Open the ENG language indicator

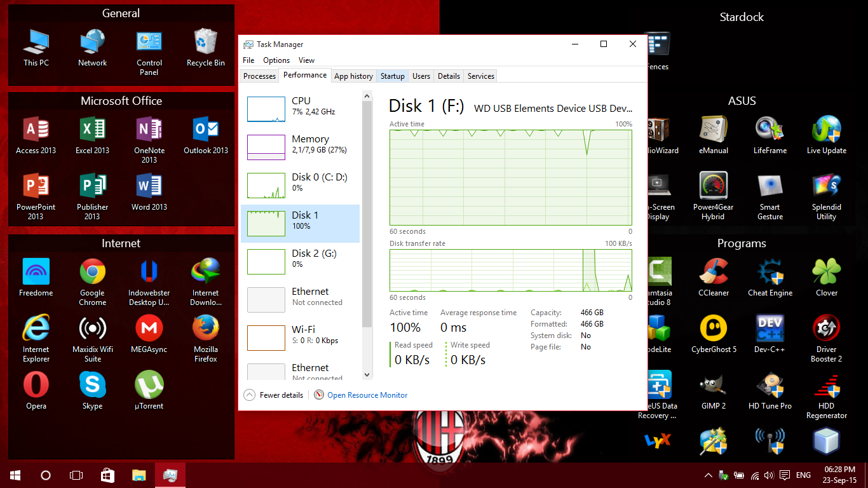coord(803,475)
